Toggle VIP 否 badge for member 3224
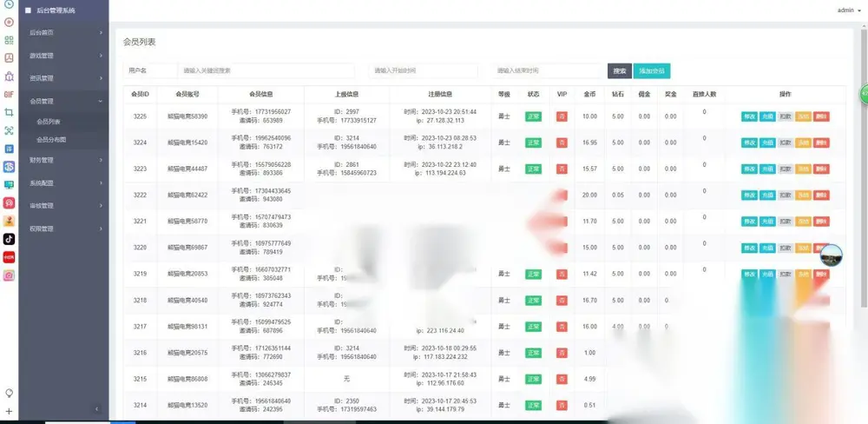This screenshot has width=868, height=424. 562,142
